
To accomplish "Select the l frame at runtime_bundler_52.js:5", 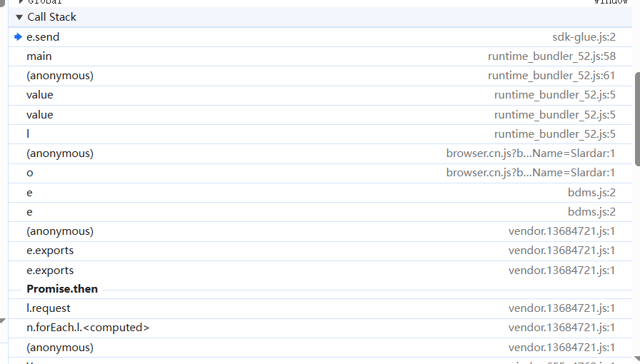I will tap(320, 134).
